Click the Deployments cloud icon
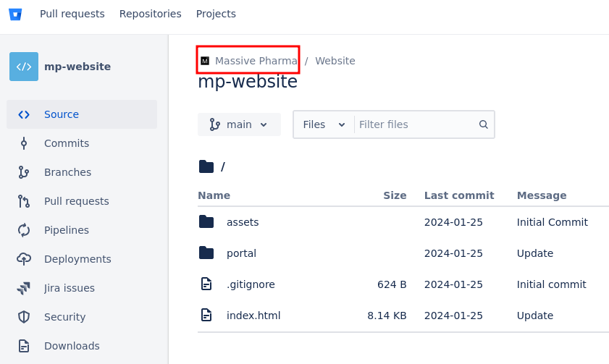This screenshot has width=609, height=364. (x=24, y=259)
